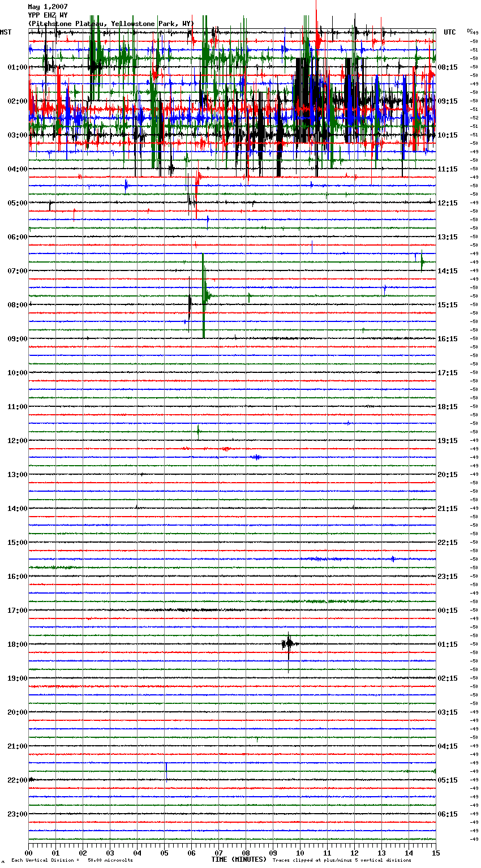Click the 'Traces clipped at plus/minus 5 vertical divisions' note
481x868 pixels.
point(342,860)
